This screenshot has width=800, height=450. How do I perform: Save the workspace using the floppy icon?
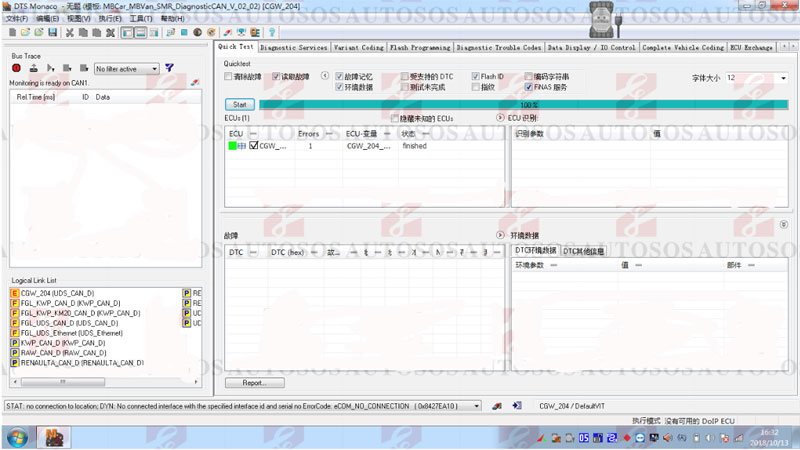53,33
